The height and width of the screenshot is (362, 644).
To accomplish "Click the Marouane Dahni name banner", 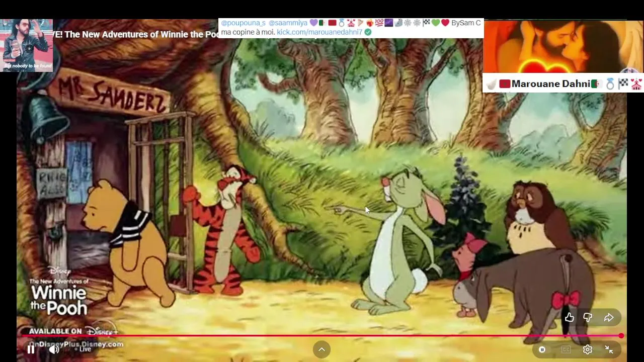I will click(x=563, y=83).
